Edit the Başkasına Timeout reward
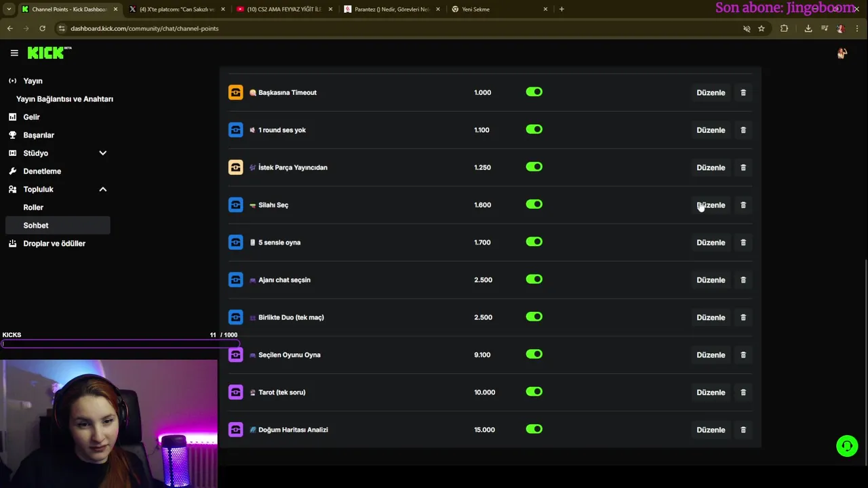The height and width of the screenshot is (488, 868). (x=711, y=92)
